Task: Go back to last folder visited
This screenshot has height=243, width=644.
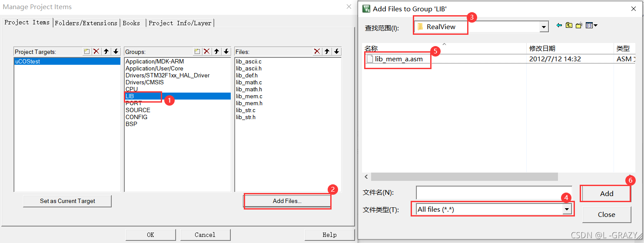Action: 559,26
